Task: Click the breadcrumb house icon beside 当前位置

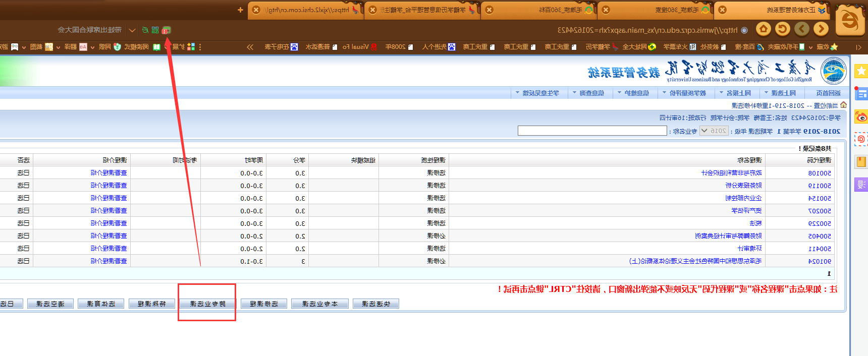Action: (x=843, y=105)
